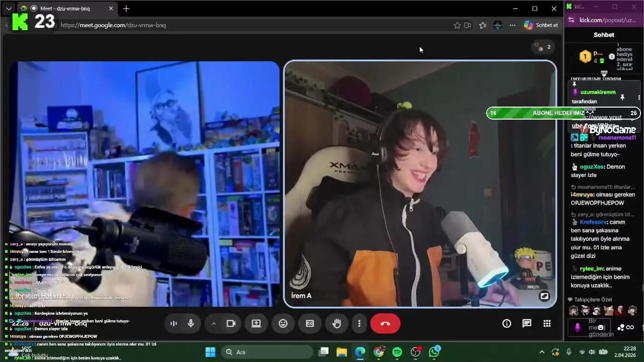Open meeting details info icon
This screenshot has height=362, width=644.
coord(507,323)
